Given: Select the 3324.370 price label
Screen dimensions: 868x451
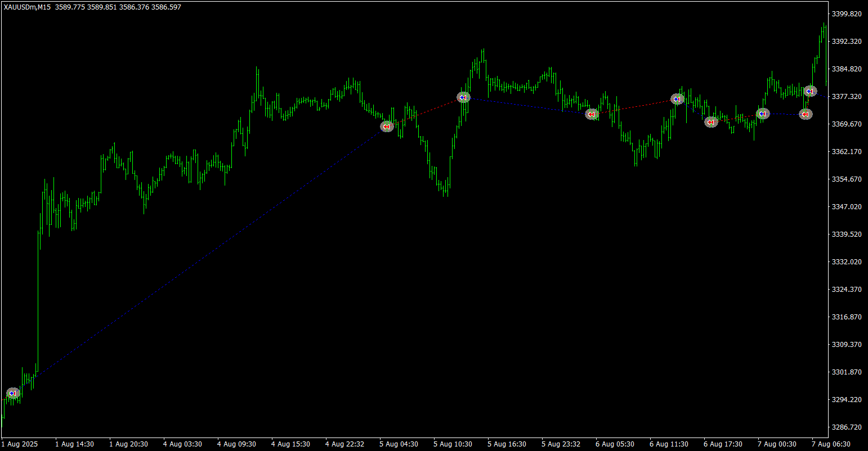Looking at the screenshot, I should pos(846,289).
